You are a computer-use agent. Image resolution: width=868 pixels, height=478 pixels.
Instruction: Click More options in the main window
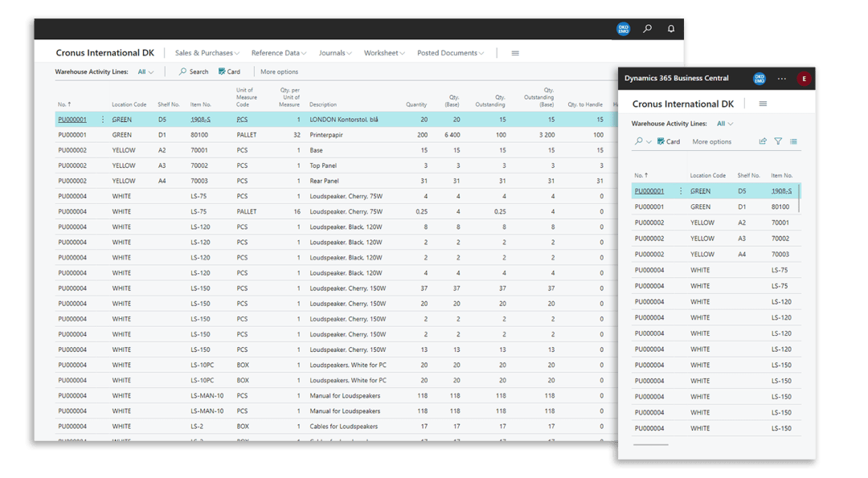click(x=279, y=72)
